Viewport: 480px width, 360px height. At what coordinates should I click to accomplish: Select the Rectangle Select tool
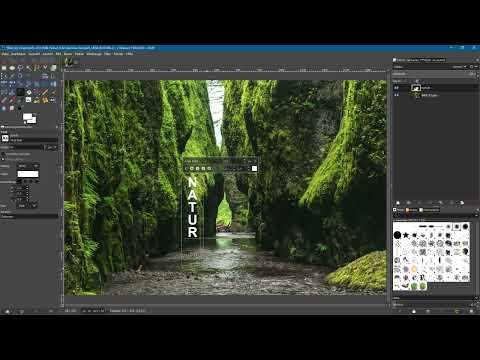[x=4, y=68]
